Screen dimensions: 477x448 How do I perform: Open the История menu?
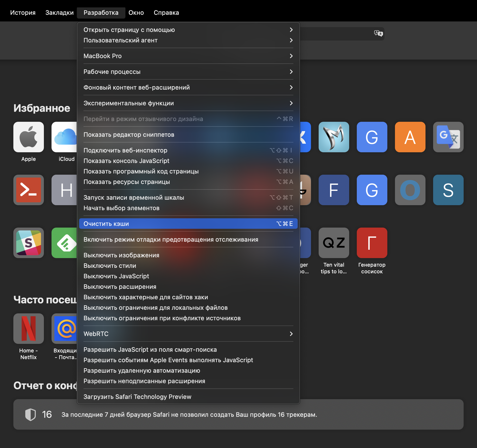23,13
